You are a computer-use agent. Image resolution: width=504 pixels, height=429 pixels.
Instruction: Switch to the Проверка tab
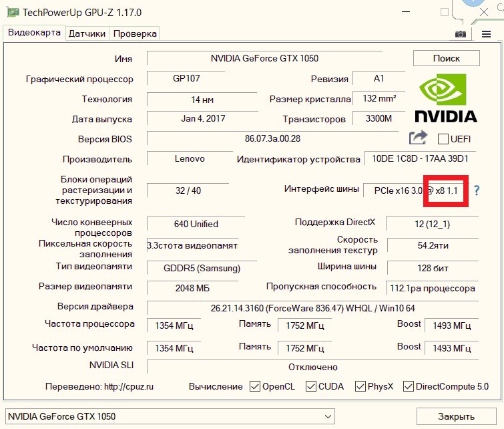[135, 33]
